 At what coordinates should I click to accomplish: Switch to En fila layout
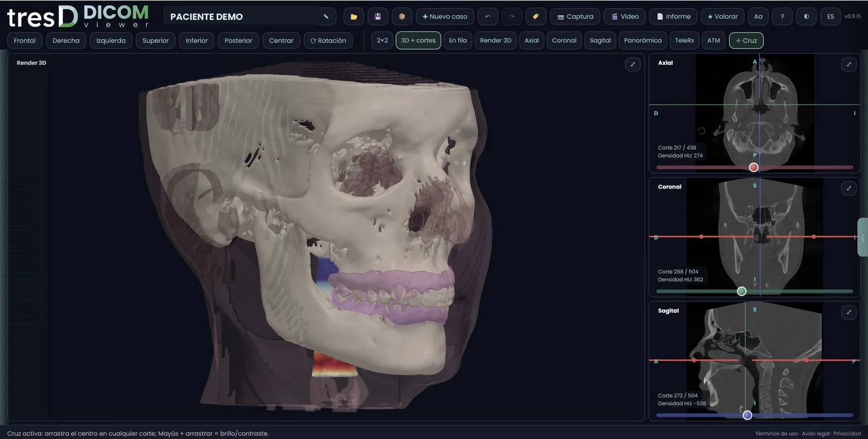click(x=458, y=40)
